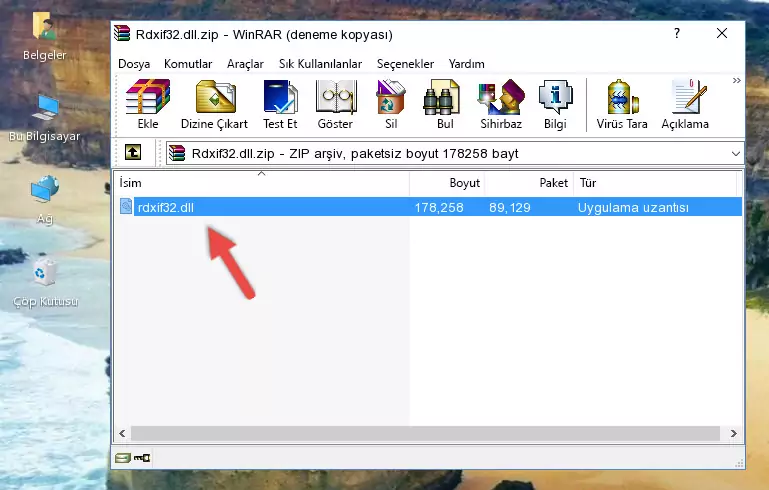Image resolution: width=769 pixels, height=490 pixels.
Task: Select the rdxif32.dll file name
Action: click(x=166, y=207)
